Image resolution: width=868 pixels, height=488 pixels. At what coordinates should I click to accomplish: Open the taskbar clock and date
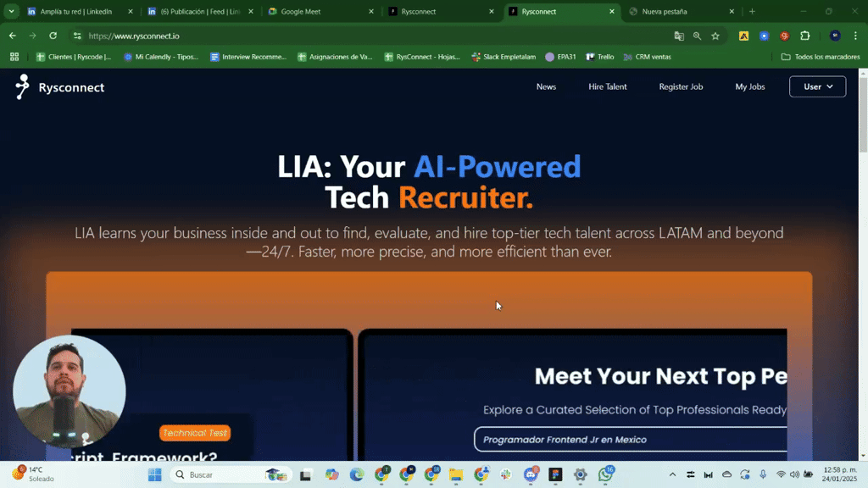[x=839, y=474]
